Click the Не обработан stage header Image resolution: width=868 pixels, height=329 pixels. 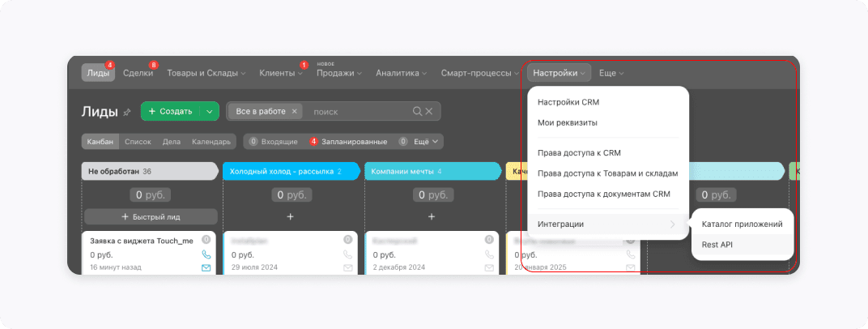(x=150, y=172)
